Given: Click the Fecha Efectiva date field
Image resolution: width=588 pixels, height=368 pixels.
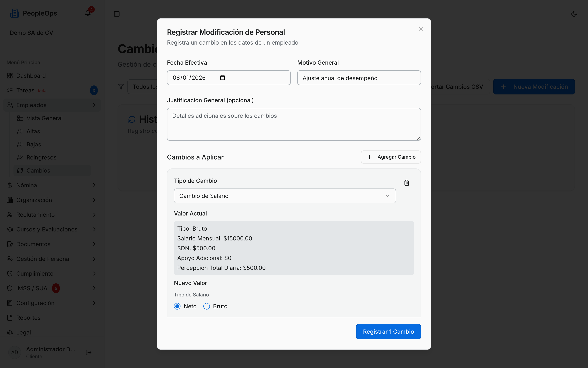Looking at the screenshot, I should [x=229, y=78].
